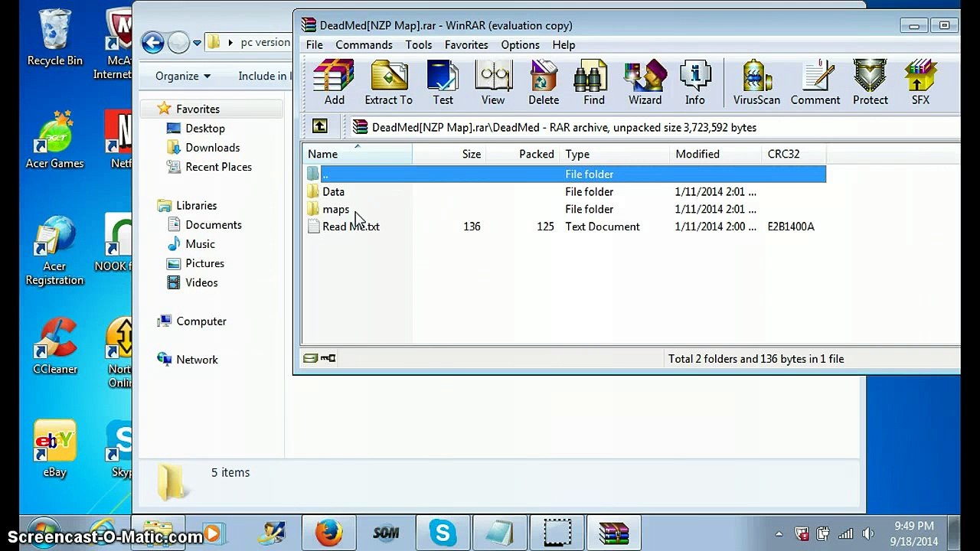
Task: Sort the file list by Name column
Action: click(357, 154)
